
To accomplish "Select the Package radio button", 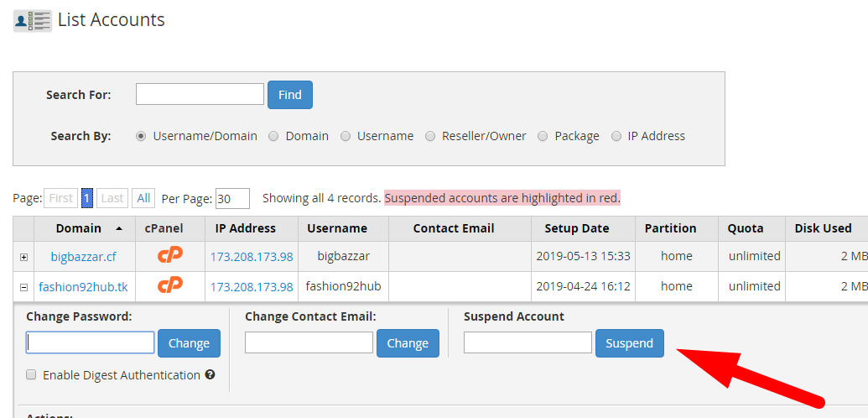I will click(x=543, y=136).
